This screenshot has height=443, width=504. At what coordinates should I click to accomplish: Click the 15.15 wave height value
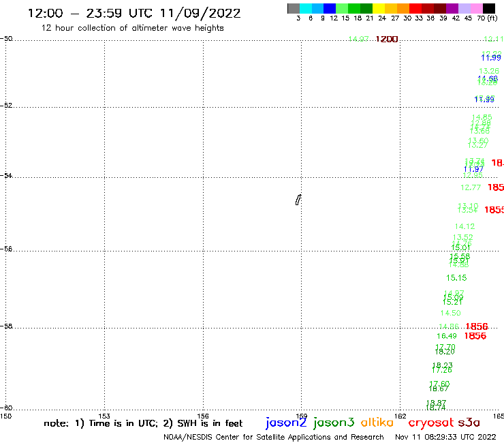(456, 277)
